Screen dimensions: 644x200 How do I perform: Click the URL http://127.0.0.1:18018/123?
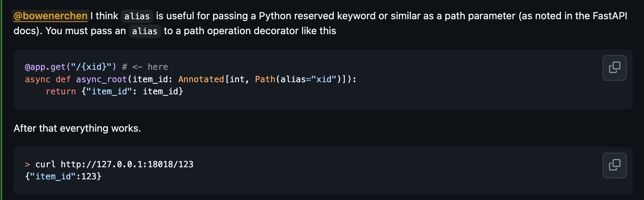(127, 164)
